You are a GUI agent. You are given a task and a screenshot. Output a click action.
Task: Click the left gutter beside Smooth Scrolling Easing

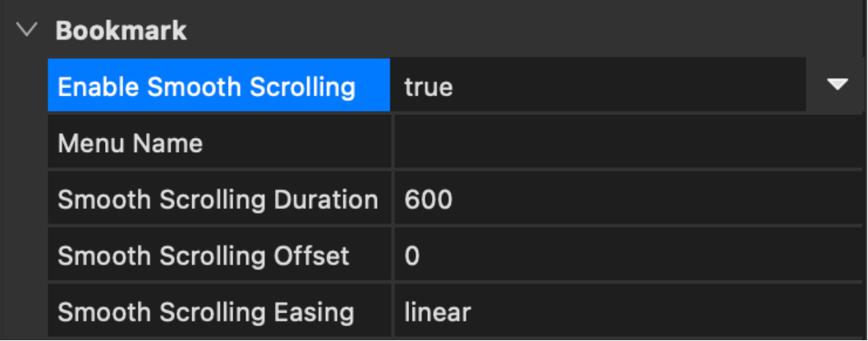[25, 312]
